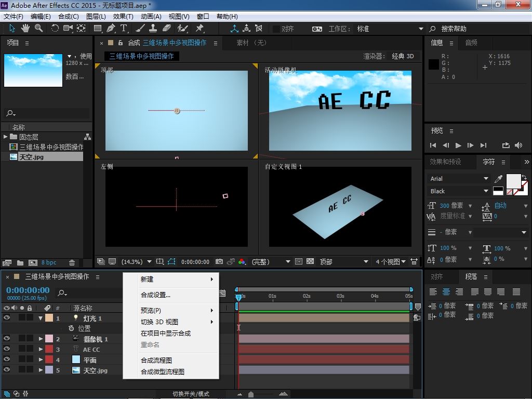The height and width of the screenshot is (399, 532).
Task: Open the 顶部 3D view dropdown
Action: pyautogui.click(x=344, y=262)
